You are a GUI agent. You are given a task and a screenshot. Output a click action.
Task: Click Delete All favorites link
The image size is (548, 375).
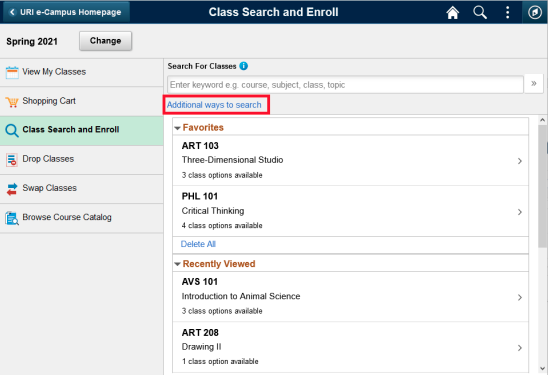tap(198, 244)
